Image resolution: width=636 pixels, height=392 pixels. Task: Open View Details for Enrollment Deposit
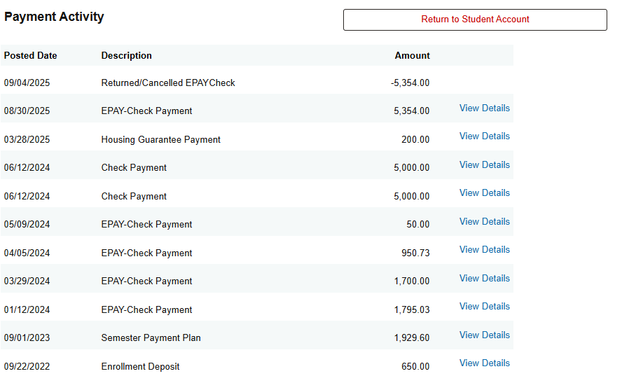(x=484, y=363)
